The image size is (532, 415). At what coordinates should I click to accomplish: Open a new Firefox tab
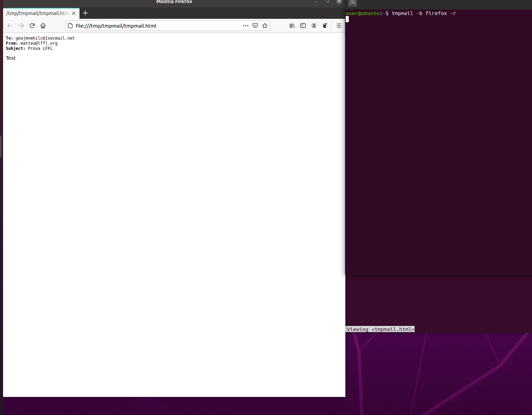[85, 13]
